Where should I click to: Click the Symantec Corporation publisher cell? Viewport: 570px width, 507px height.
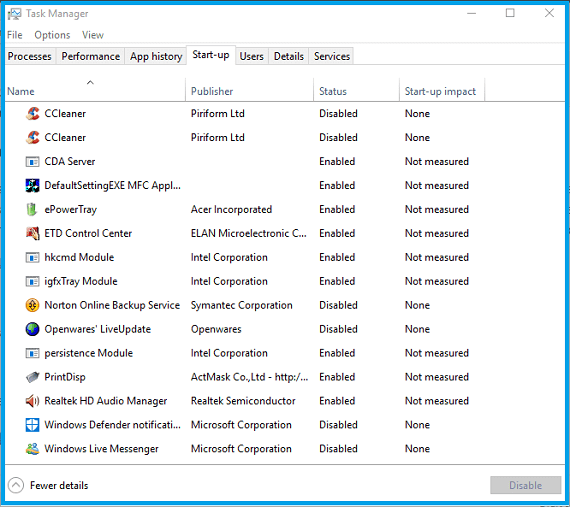pyautogui.click(x=242, y=305)
